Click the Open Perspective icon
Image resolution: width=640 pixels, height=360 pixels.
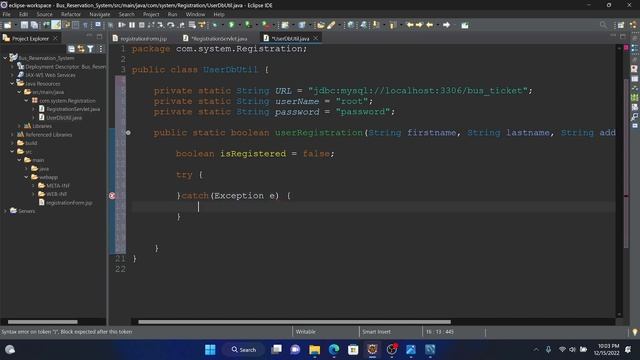[620, 25]
